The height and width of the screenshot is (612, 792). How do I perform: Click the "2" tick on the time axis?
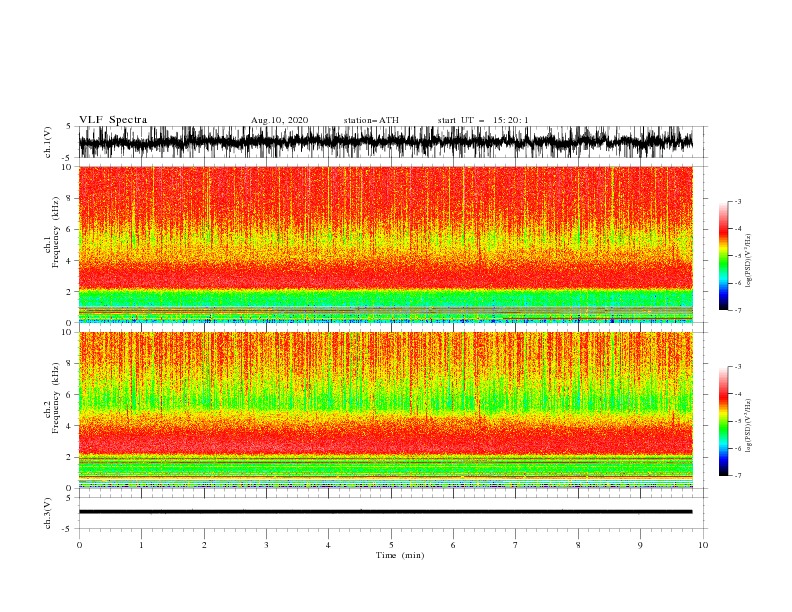pyautogui.click(x=204, y=545)
